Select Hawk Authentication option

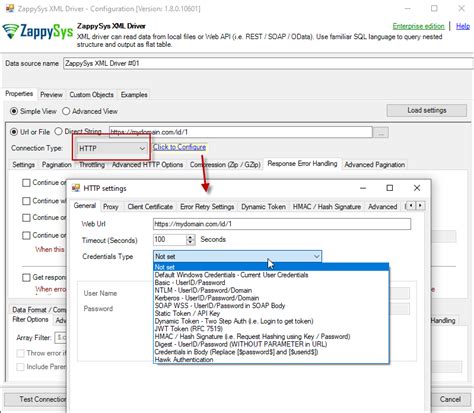click(x=271, y=360)
